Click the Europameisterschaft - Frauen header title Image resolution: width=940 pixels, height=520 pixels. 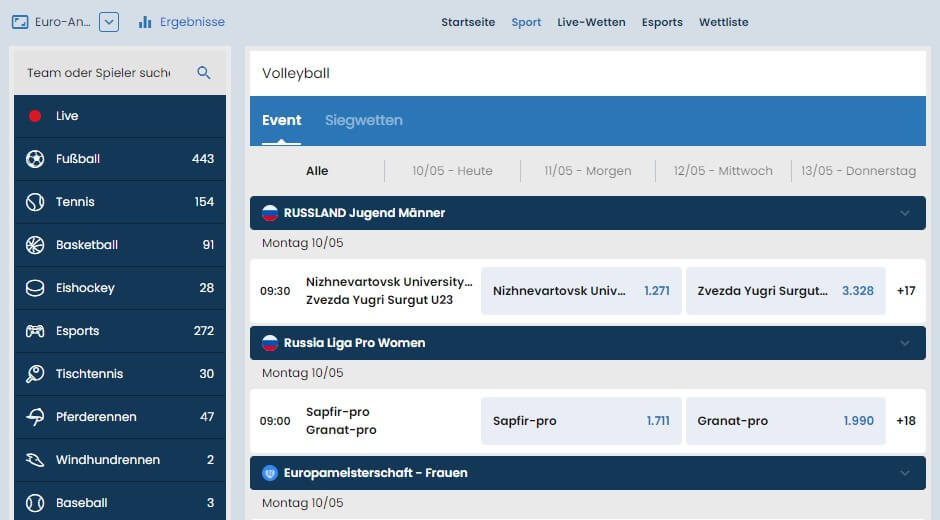point(375,473)
